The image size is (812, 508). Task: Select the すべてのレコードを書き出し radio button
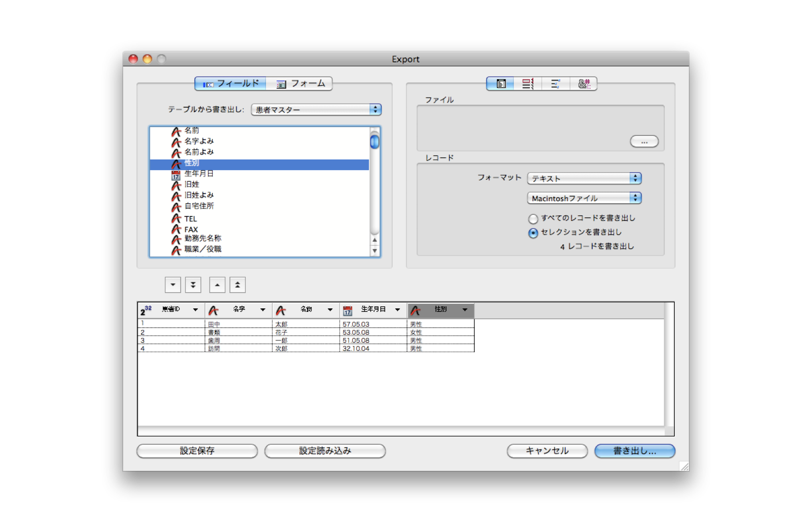pyautogui.click(x=533, y=219)
